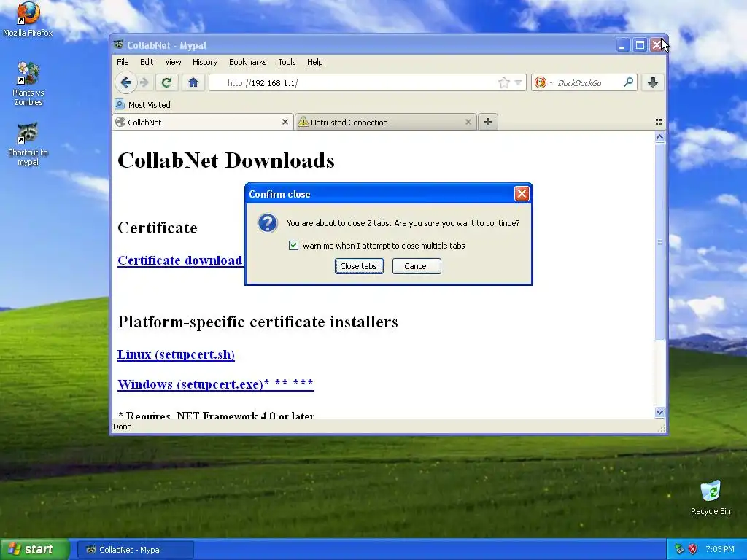Click the CollabNet Downloads heading

click(x=226, y=160)
